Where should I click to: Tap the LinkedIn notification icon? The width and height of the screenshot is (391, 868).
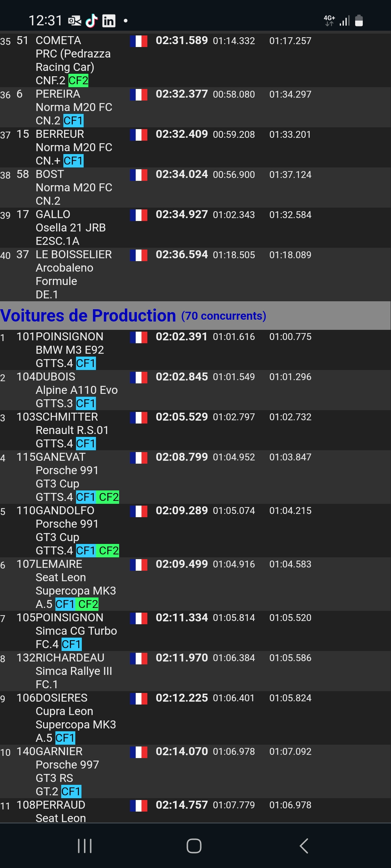(x=109, y=21)
